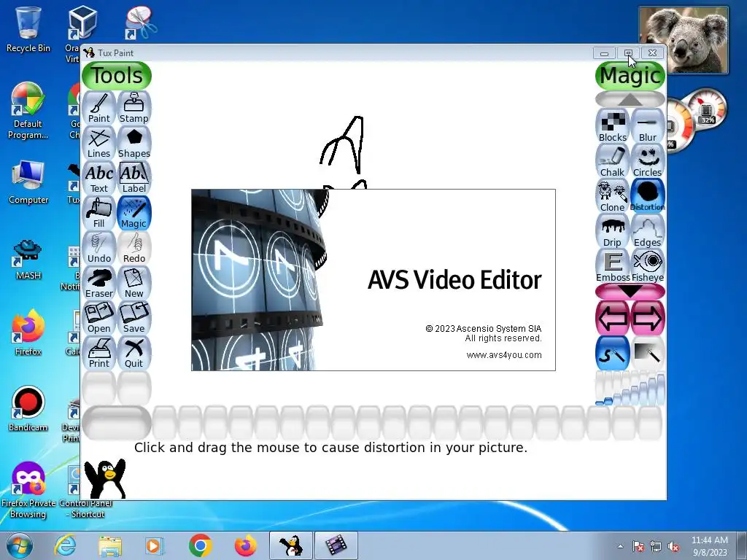Start a New drawing
Viewport: 747px width, 560px height.
click(x=134, y=283)
